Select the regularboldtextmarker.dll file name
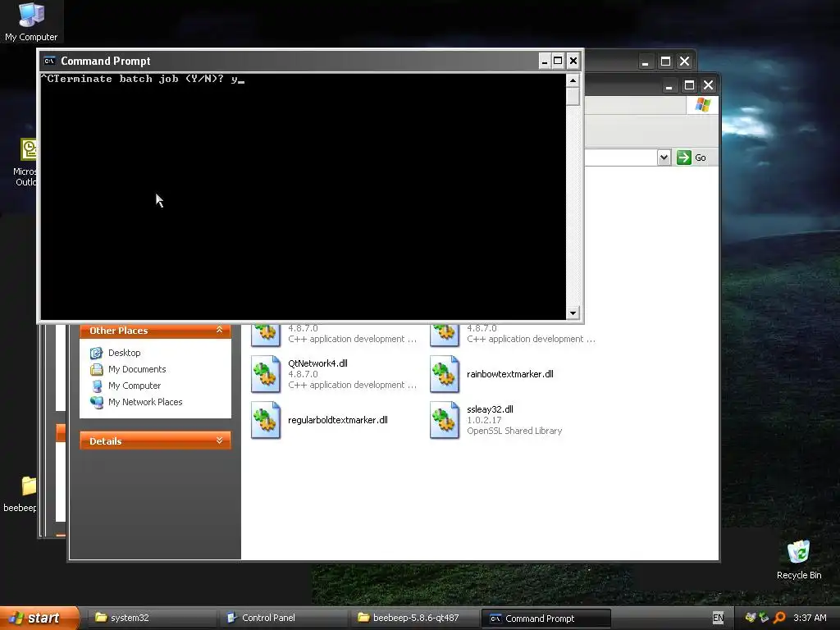The image size is (840, 630). click(x=337, y=420)
